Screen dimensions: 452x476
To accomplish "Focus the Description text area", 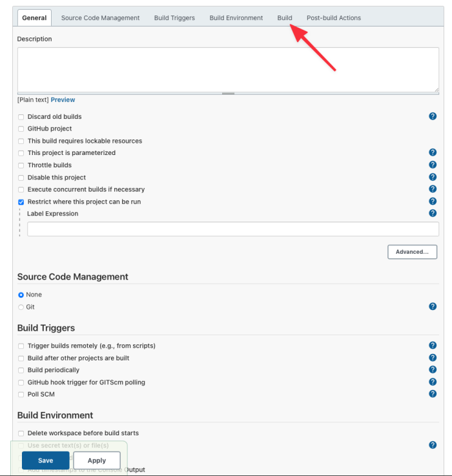I will click(x=228, y=70).
